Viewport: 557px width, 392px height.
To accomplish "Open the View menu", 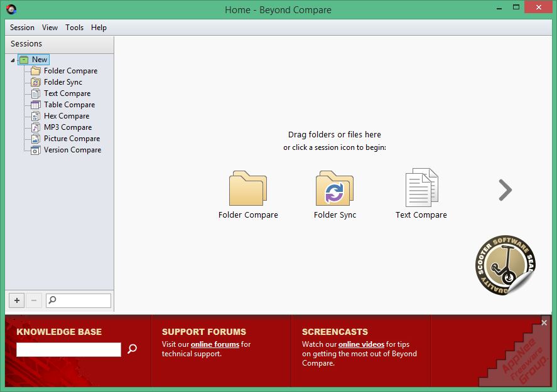I will coord(50,28).
